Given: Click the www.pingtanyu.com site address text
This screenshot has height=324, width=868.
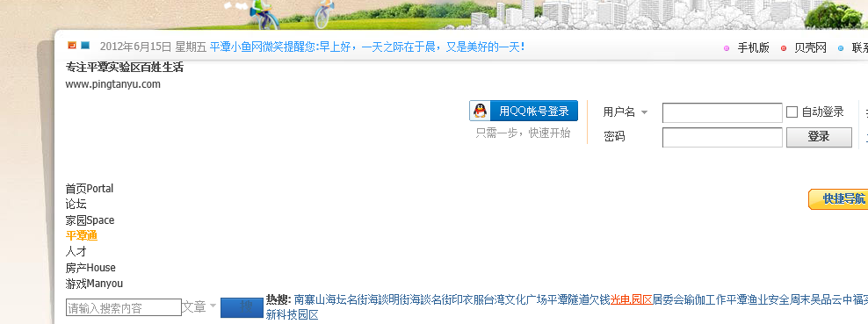Looking at the screenshot, I should (113, 84).
